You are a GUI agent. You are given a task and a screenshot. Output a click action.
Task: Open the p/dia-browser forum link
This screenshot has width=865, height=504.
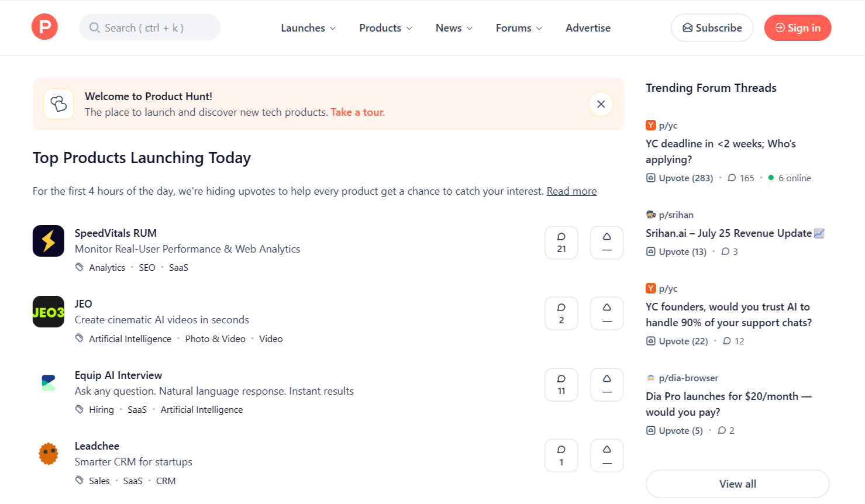(682, 378)
